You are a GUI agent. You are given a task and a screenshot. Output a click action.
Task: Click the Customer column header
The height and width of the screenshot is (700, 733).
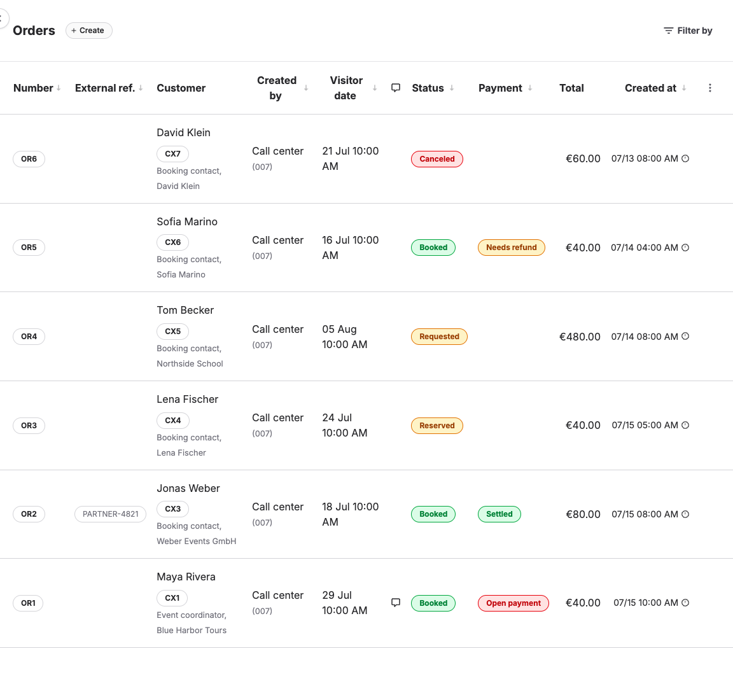(x=181, y=88)
